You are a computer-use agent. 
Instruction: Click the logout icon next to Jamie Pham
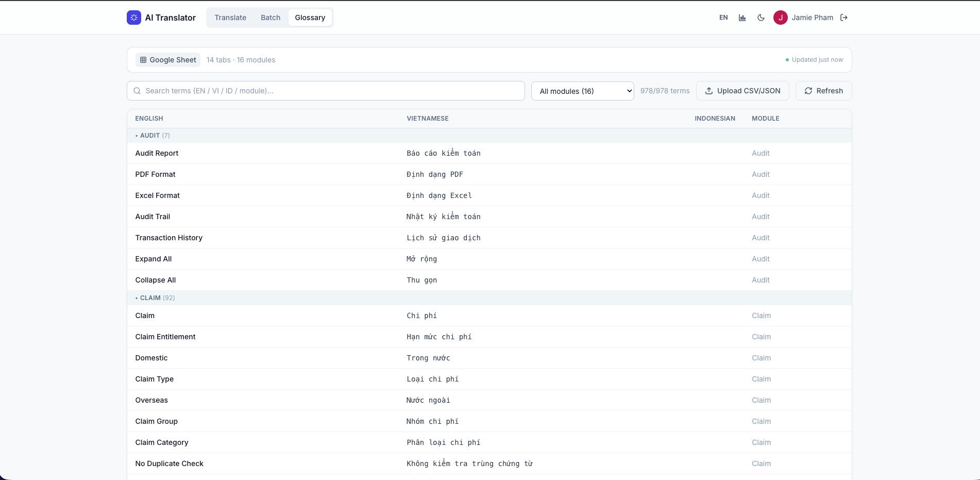pyautogui.click(x=844, y=18)
